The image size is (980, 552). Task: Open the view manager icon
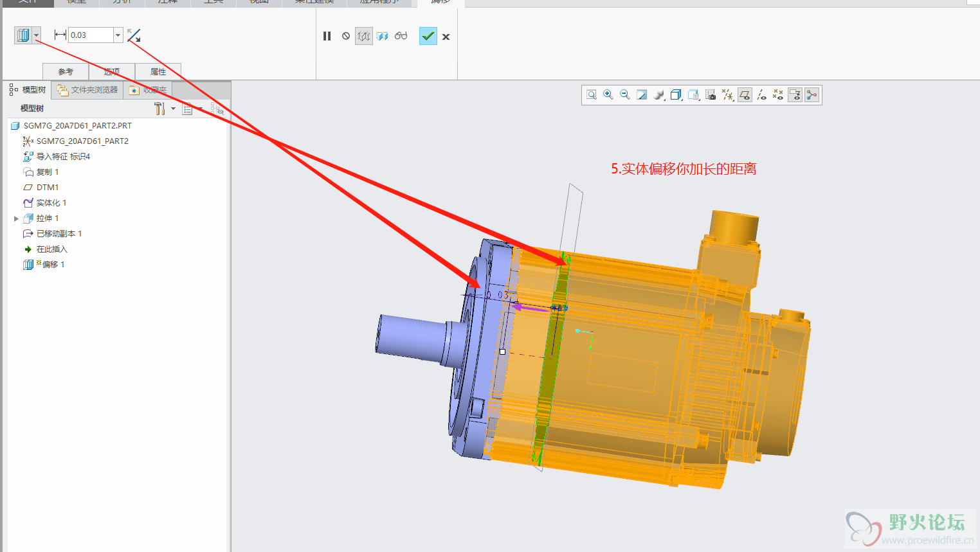[x=693, y=95]
